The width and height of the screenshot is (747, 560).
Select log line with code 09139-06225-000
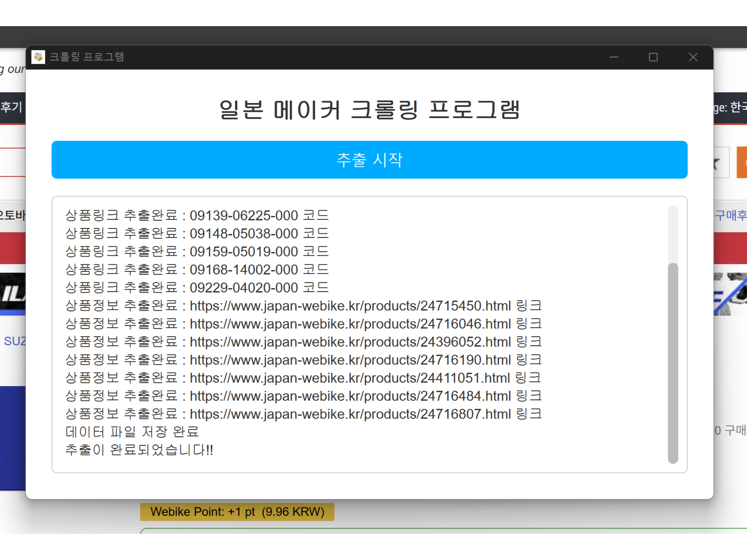197,215
